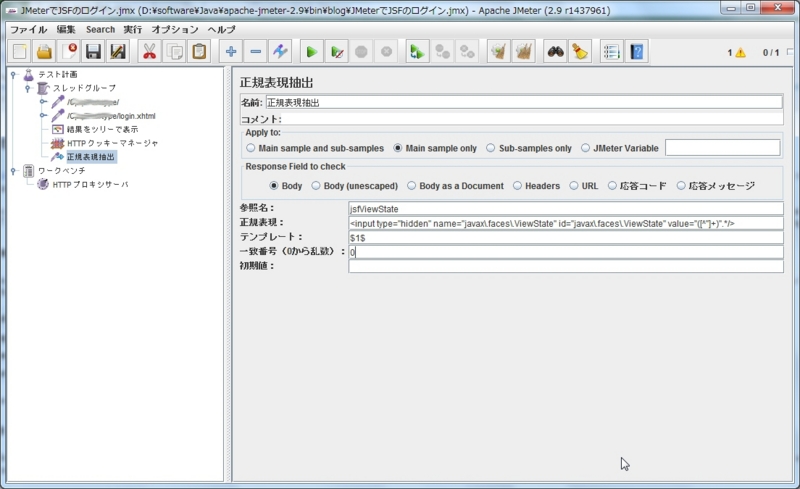This screenshot has width=800, height=489.
Task: Select 正規表現抽出 tree item
Action: tap(91, 157)
